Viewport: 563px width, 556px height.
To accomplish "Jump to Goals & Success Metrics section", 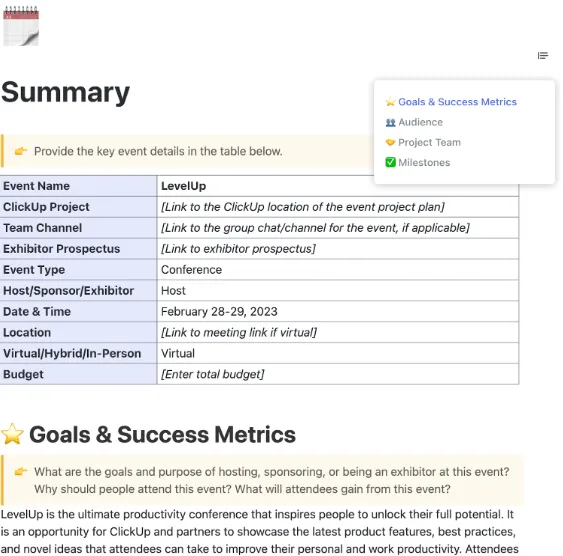I will coord(457,102).
